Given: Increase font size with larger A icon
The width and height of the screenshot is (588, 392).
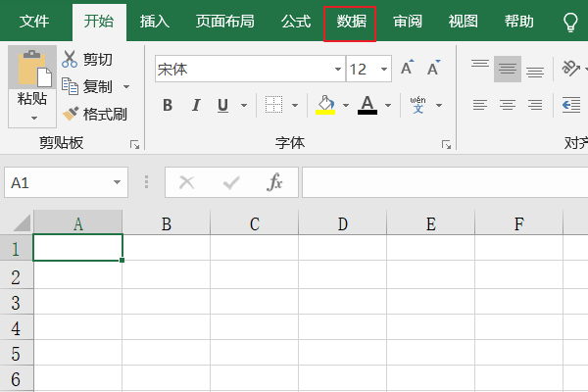Looking at the screenshot, I should [407, 68].
